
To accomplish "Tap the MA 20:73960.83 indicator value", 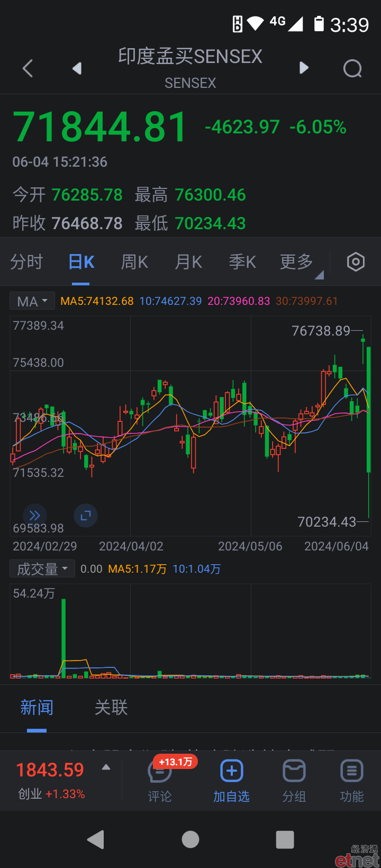I will point(239,301).
